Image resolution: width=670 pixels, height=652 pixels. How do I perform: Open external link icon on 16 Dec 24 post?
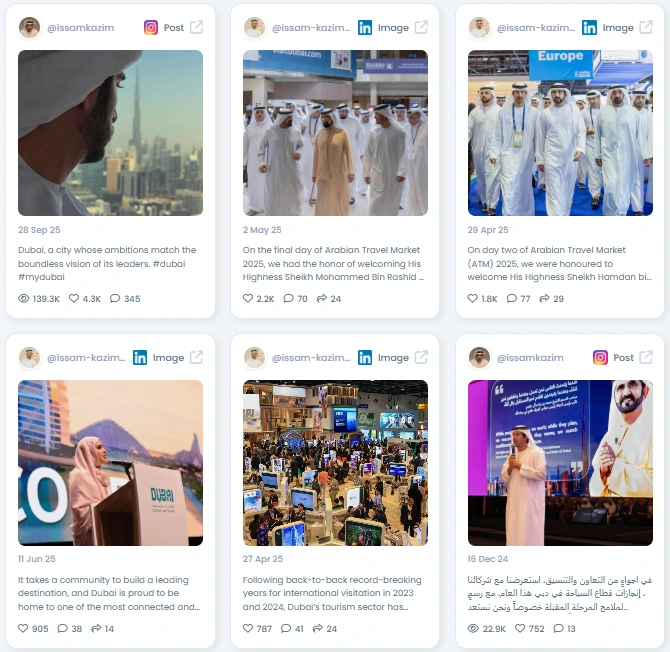646,357
